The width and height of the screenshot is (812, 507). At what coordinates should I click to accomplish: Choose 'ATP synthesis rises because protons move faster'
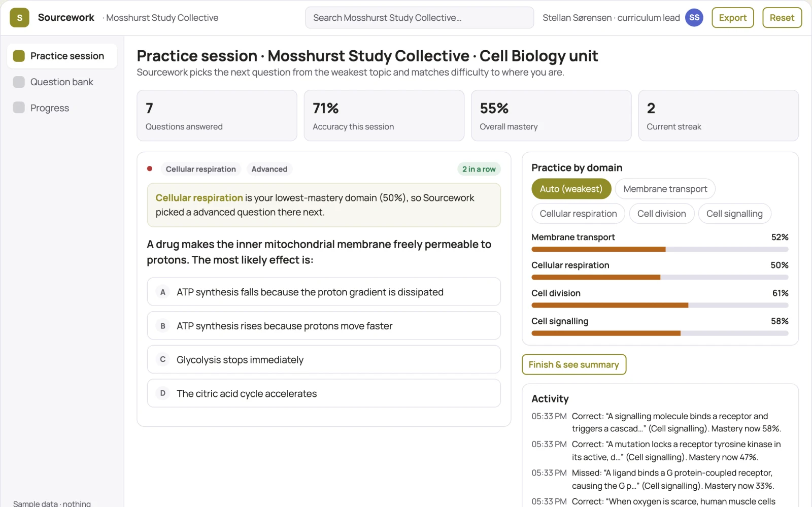click(324, 326)
